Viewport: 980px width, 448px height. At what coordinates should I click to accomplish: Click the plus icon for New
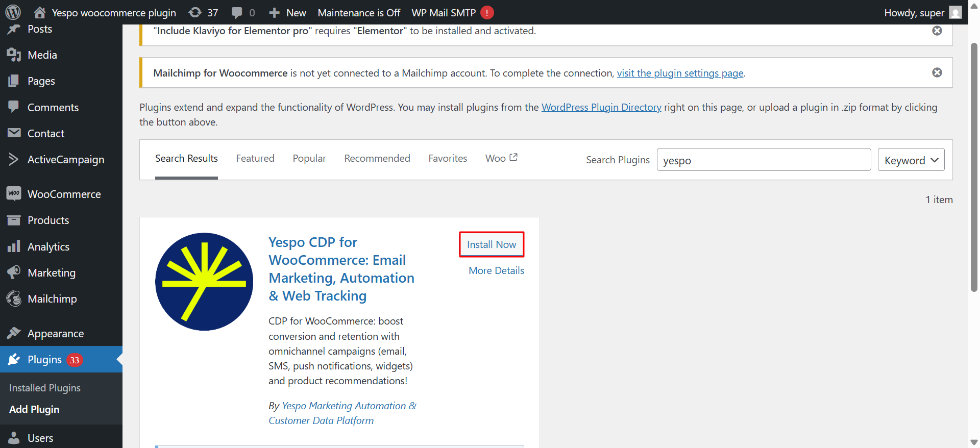274,12
